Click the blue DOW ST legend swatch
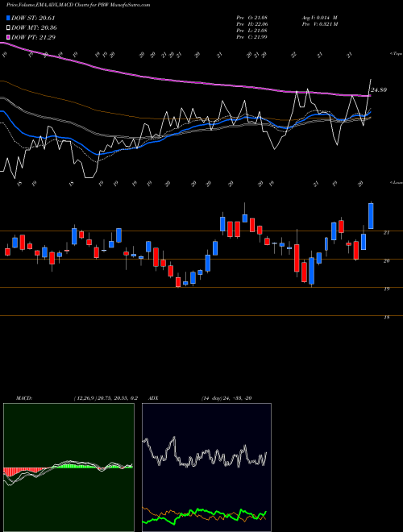Viewport: 403px width, 532px height. point(8,18)
